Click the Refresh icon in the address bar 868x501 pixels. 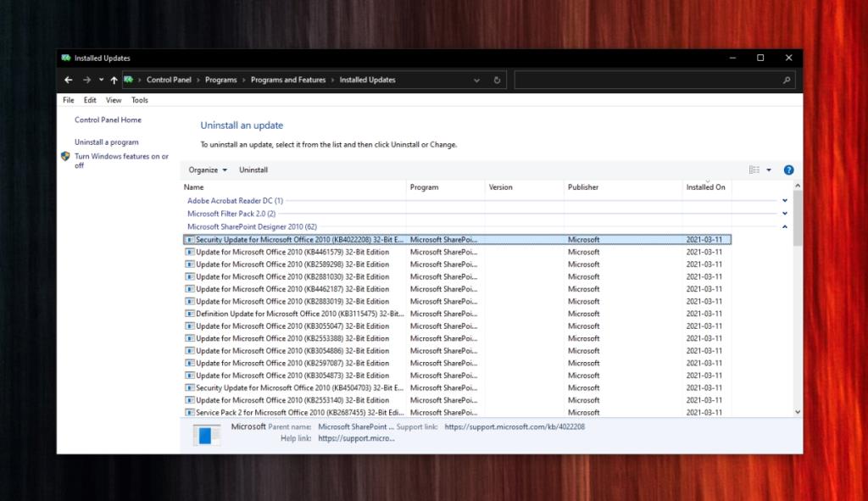497,80
